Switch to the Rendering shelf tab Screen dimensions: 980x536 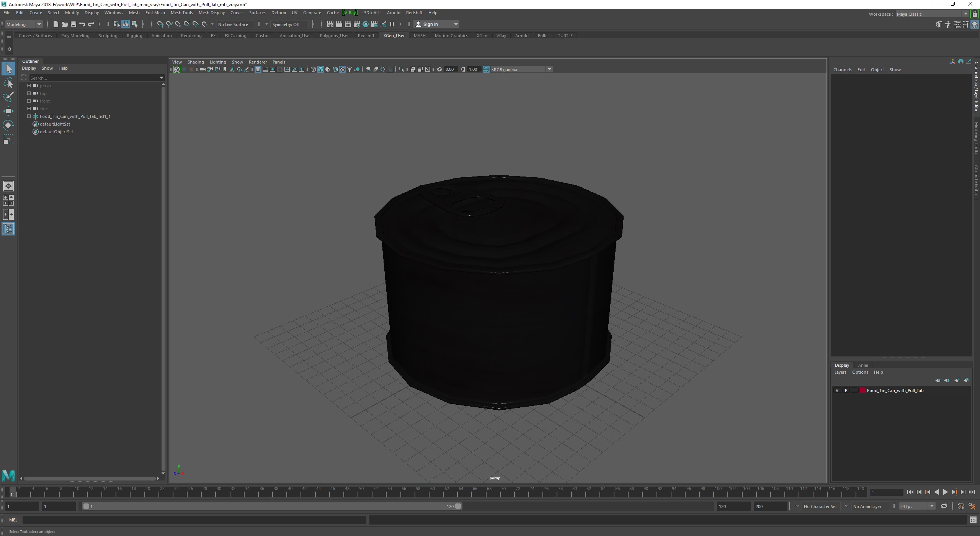click(x=191, y=36)
